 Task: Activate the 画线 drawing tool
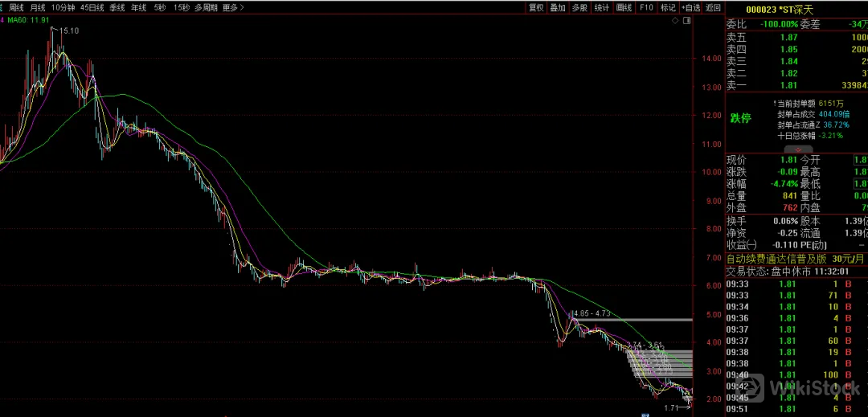point(624,7)
